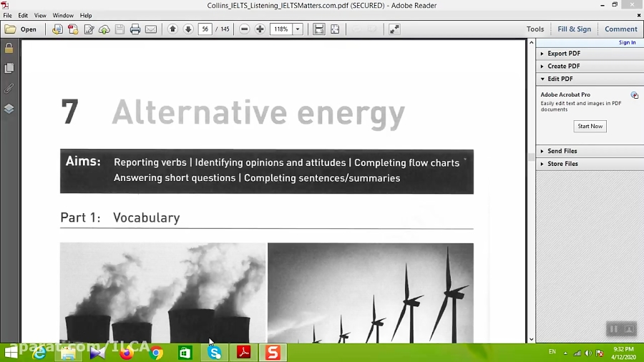The width and height of the screenshot is (644, 362).
Task: Expand the Send Files section
Action: [562, 151]
